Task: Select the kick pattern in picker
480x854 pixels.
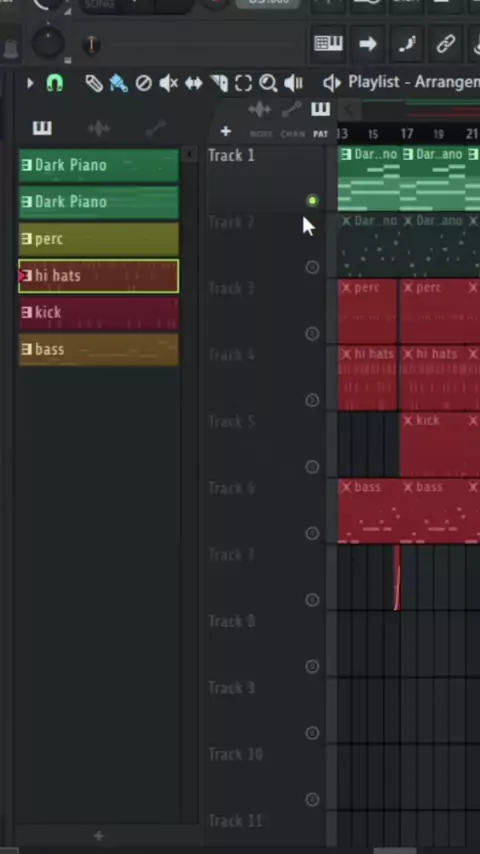Action: pyautogui.click(x=99, y=313)
